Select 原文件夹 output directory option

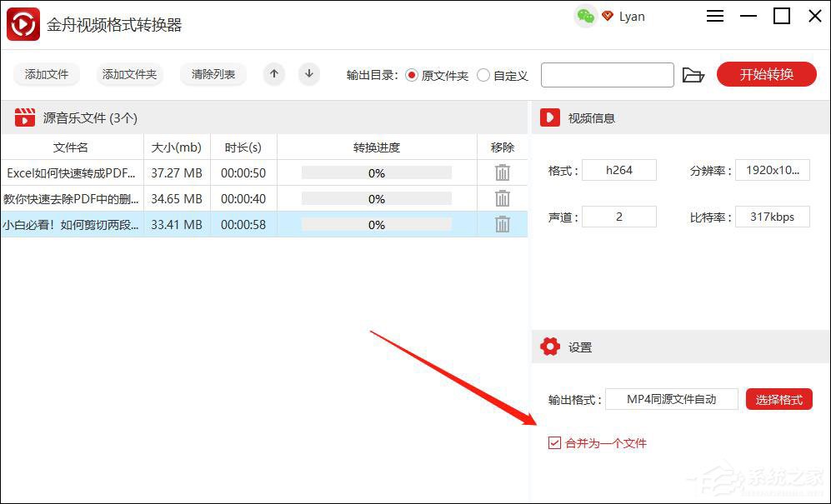411,74
